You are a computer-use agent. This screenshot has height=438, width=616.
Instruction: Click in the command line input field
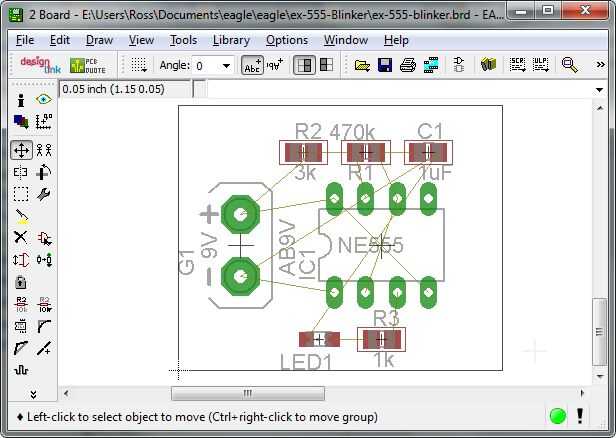(x=400, y=90)
